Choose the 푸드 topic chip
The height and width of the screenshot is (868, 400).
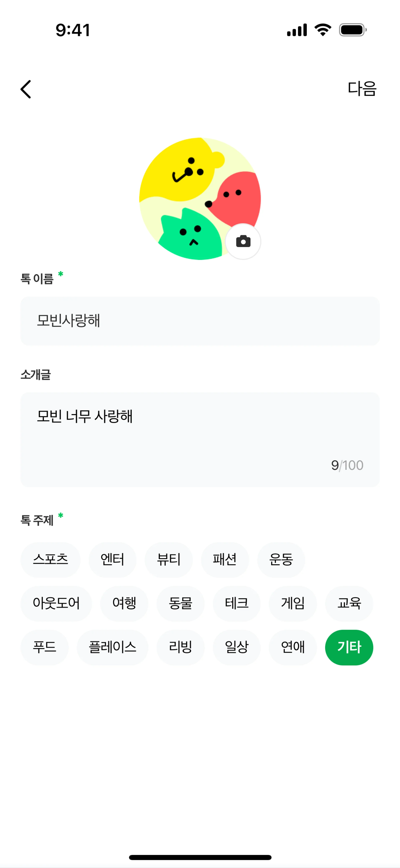pos(44,647)
